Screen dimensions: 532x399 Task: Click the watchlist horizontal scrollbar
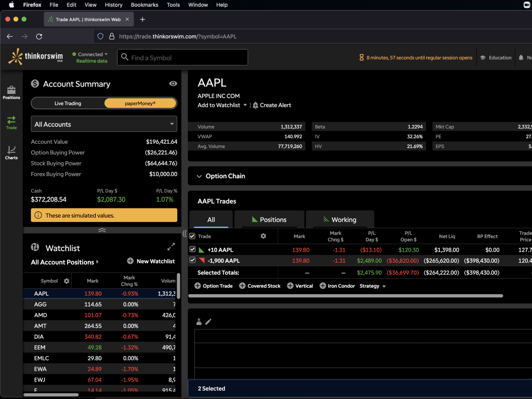[x=51, y=395]
